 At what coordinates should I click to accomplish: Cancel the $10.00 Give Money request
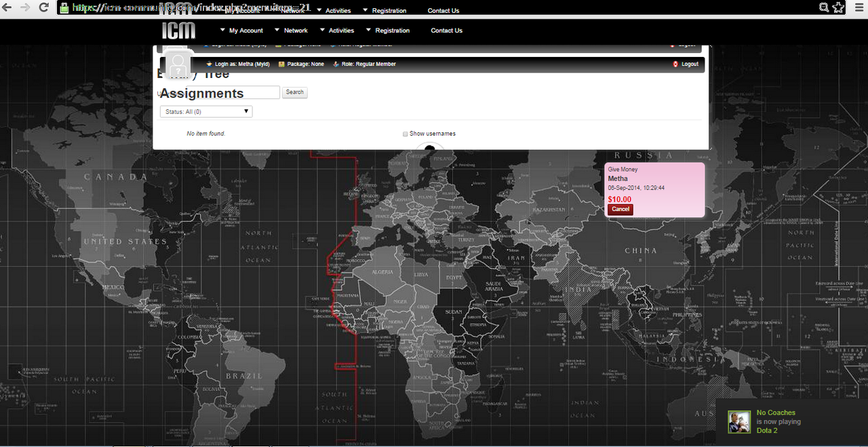[x=620, y=210]
